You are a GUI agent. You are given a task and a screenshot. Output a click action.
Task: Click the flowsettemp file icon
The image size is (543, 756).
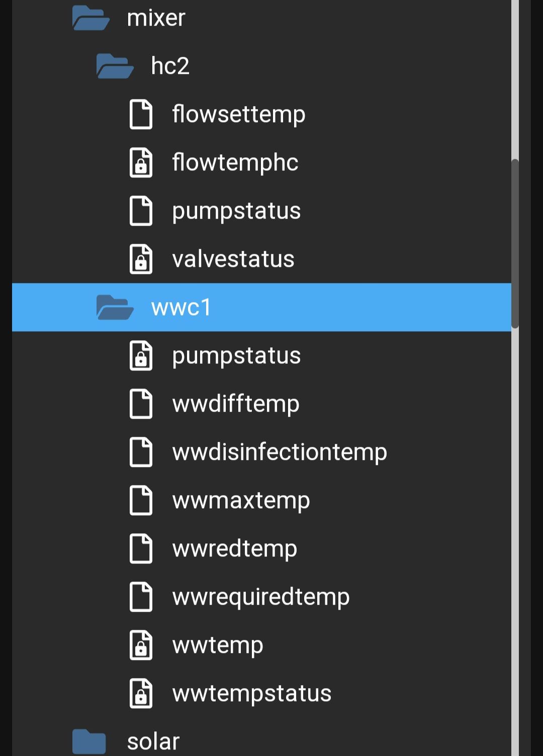click(x=141, y=114)
